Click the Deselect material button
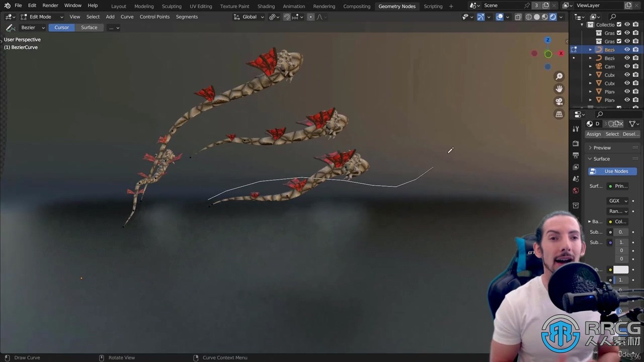Image resolution: width=644 pixels, height=362 pixels. 631,134
